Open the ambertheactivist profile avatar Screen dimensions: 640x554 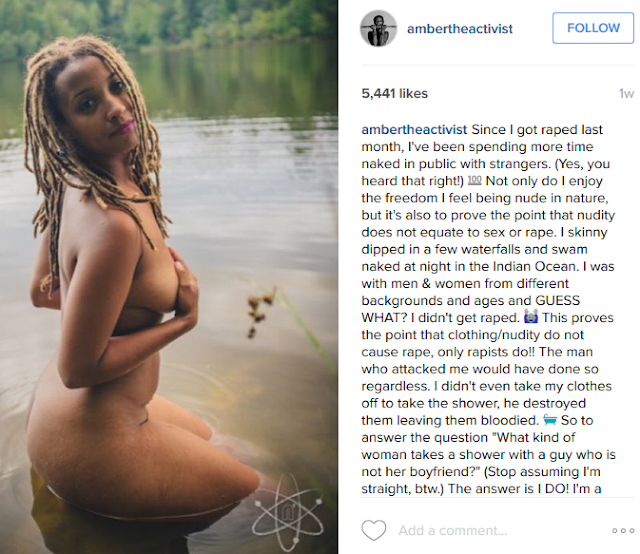coord(378,28)
